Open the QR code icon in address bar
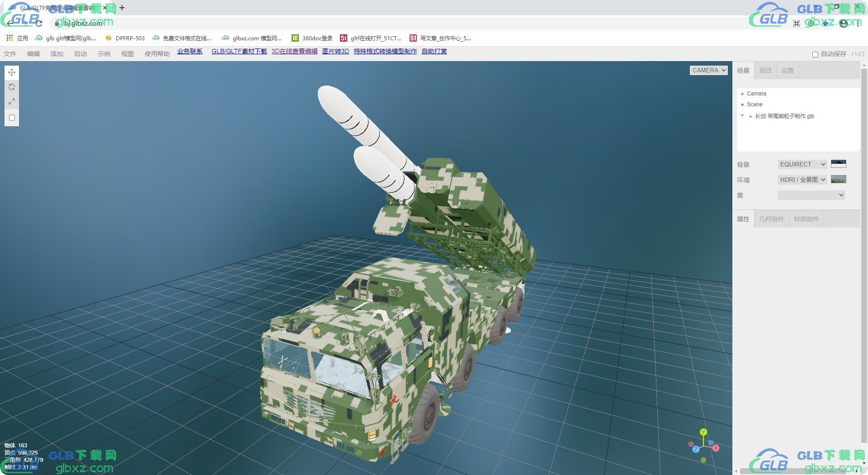The image size is (868, 475). click(x=797, y=23)
